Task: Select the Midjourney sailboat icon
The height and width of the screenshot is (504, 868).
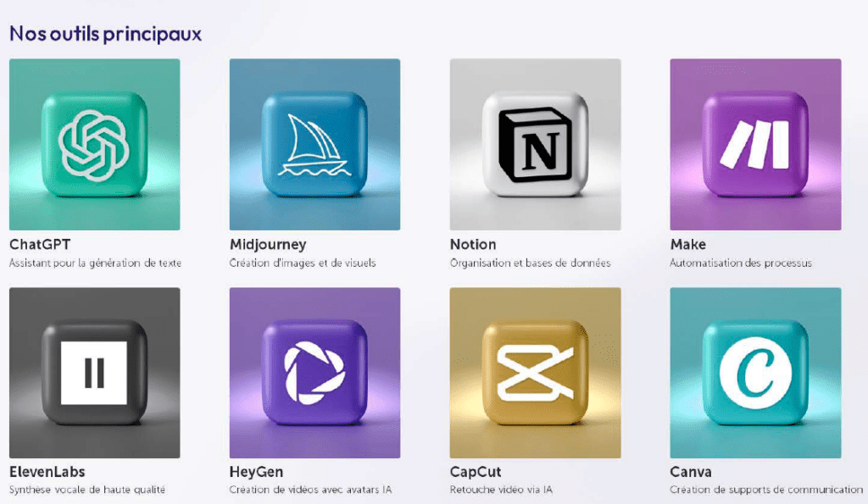Action: click(x=315, y=144)
